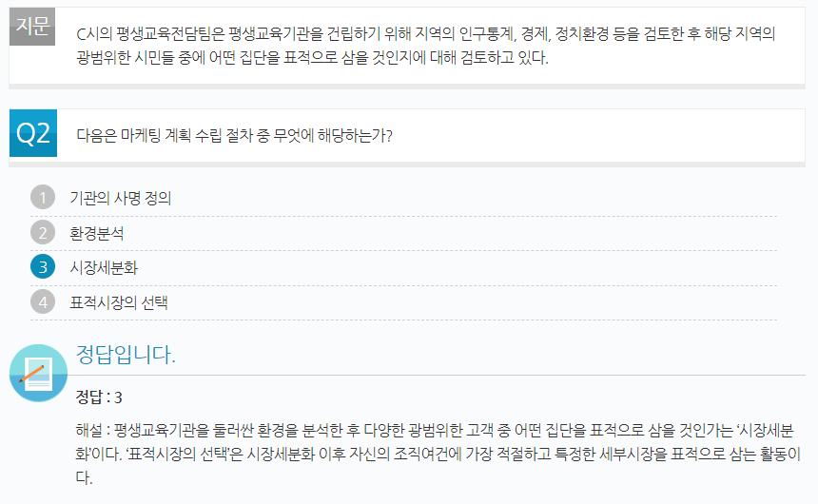
Task: Click the blue Q2 question badge
Action: (33, 133)
